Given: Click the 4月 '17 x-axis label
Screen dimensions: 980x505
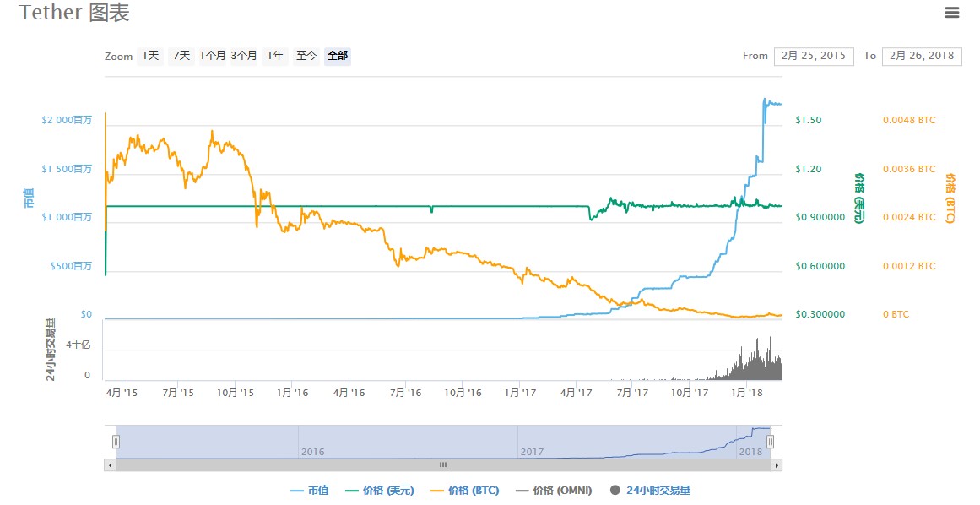Looking at the screenshot, I should [576, 393].
